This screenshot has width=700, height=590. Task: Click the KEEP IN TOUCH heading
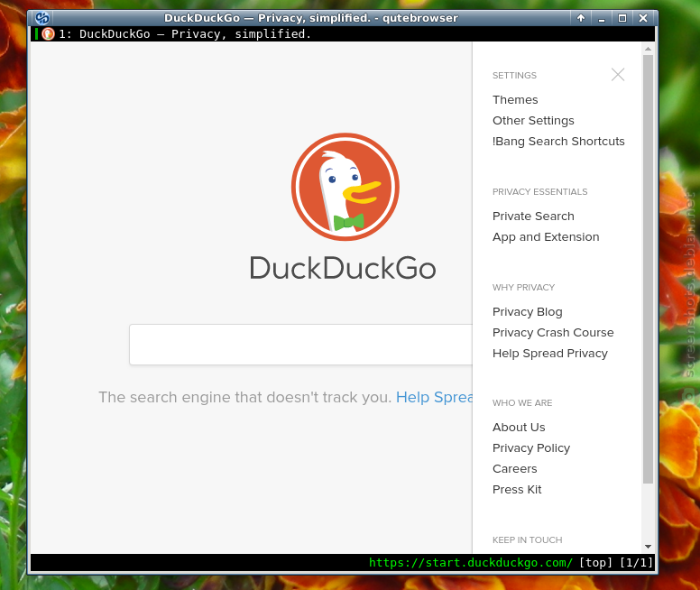tap(527, 540)
